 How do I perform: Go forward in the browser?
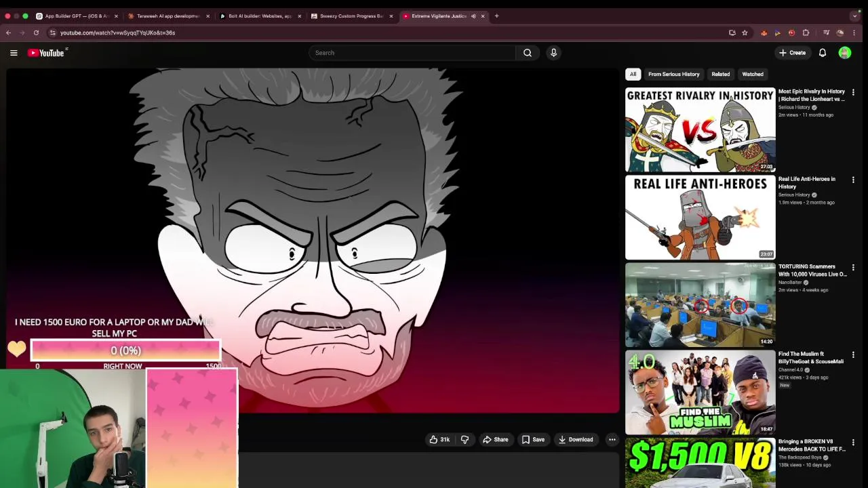pyautogui.click(x=22, y=33)
